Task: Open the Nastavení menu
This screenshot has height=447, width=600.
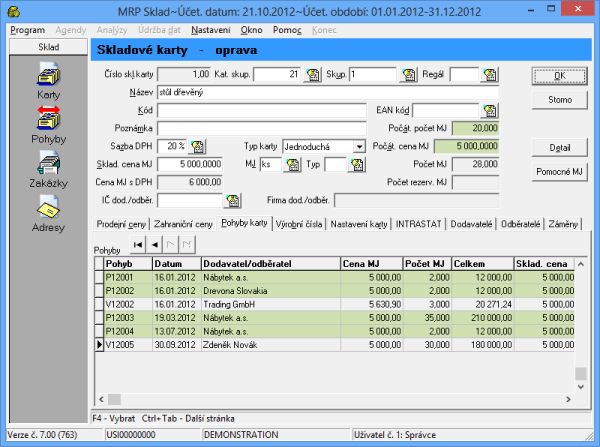Action: click(x=211, y=30)
